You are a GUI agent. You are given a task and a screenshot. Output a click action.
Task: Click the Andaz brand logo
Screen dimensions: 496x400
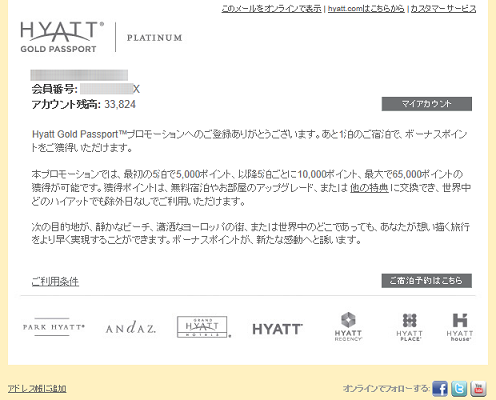click(x=131, y=327)
